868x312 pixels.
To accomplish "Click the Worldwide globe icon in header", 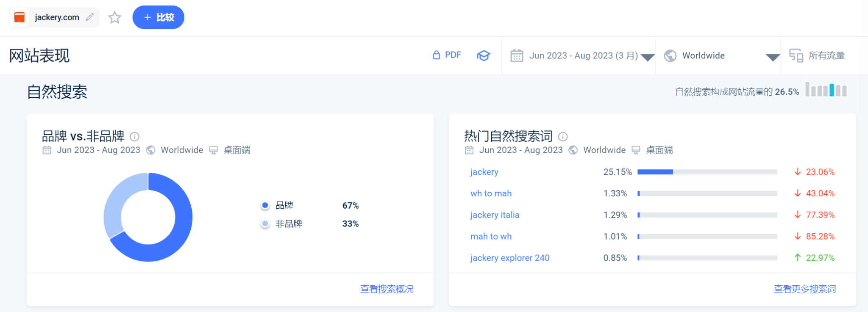I will [x=670, y=55].
